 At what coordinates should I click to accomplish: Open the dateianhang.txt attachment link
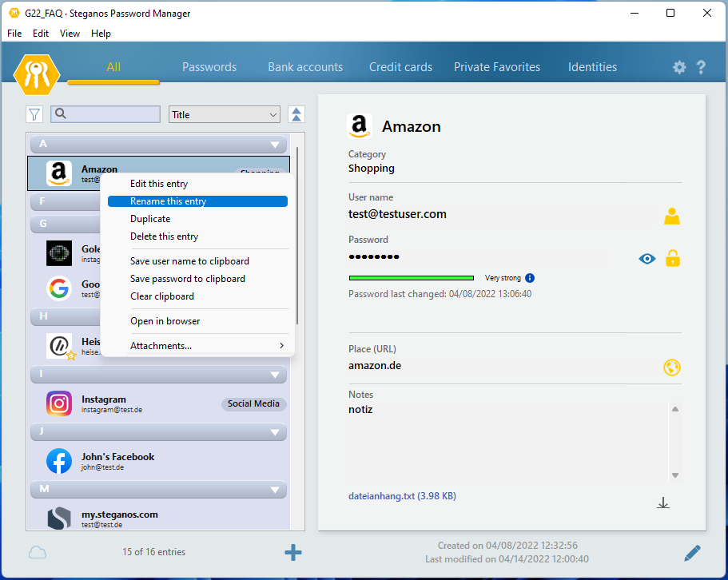402,496
